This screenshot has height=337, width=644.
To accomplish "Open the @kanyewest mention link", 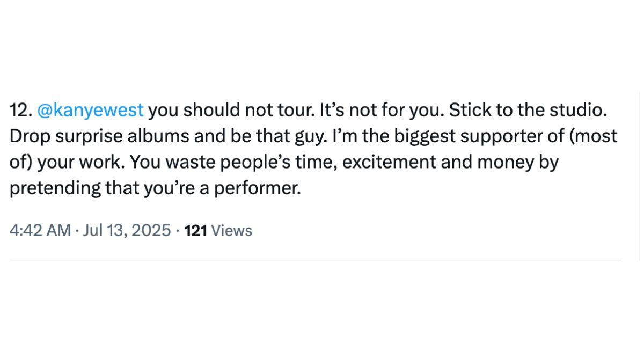I will (x=90, y=111).
